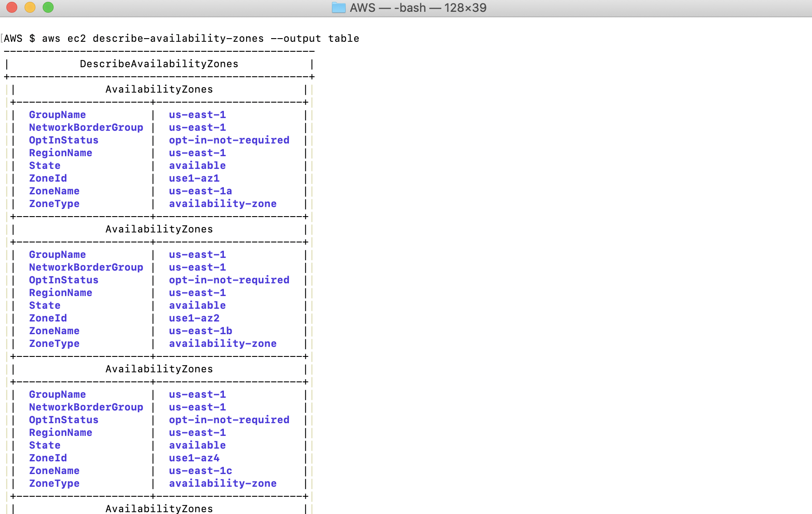Click 'opt-in-not-required' in the second zone block

[229, 280]
